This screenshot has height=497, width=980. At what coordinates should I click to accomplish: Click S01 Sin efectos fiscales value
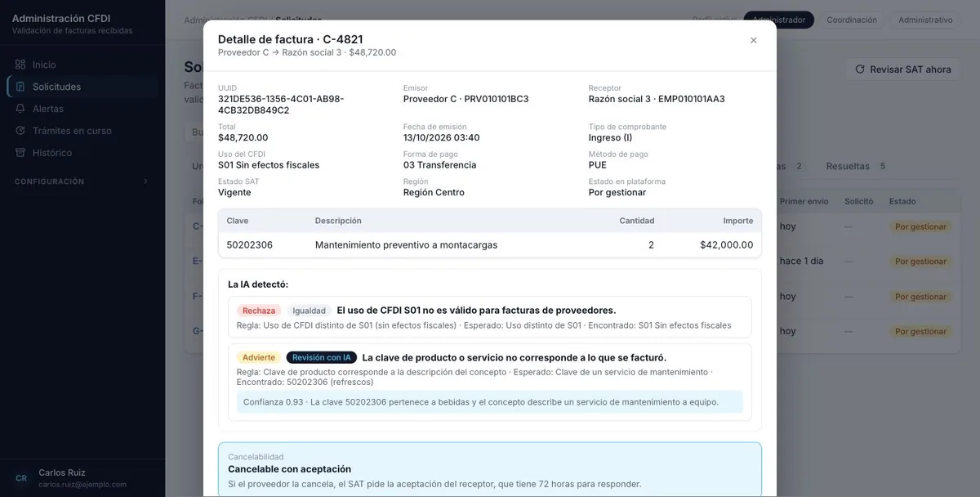269,165
